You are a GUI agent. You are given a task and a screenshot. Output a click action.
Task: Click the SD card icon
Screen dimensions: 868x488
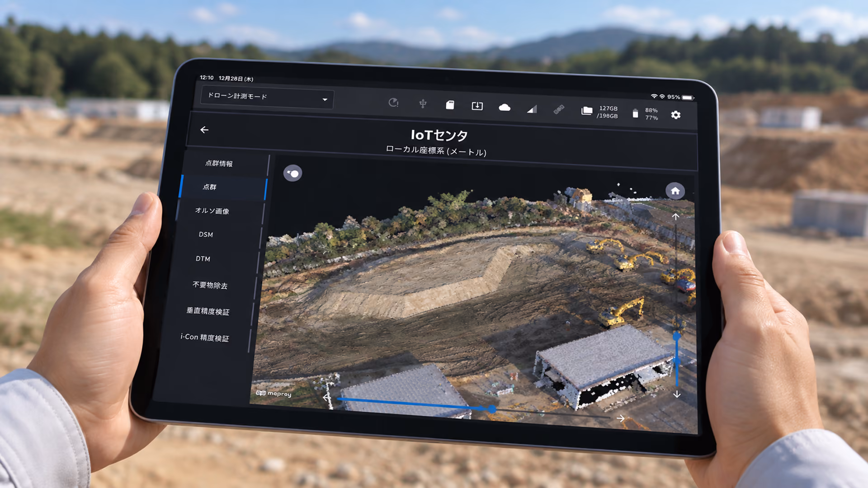(x=450, y=105)
